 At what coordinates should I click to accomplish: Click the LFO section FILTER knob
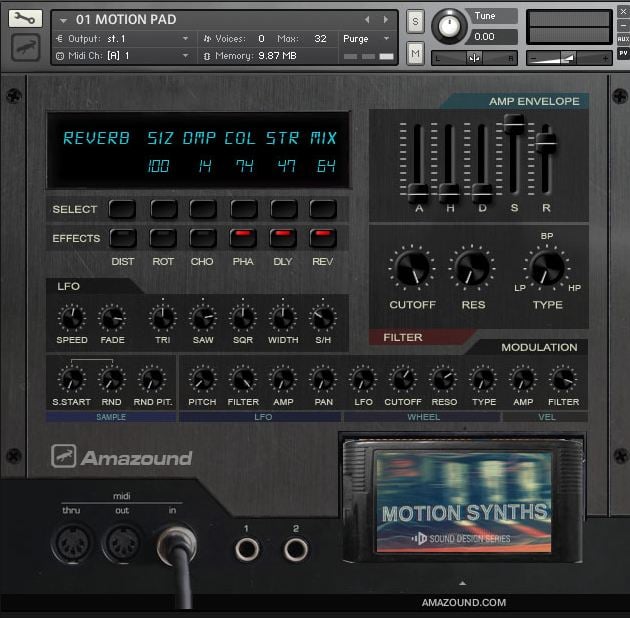tap(243, 379)
